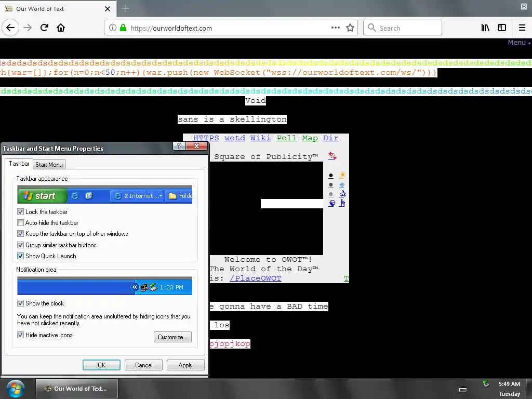The image size is (532, 399).
Task: Click the Apply button
Action: pos(185,365)
